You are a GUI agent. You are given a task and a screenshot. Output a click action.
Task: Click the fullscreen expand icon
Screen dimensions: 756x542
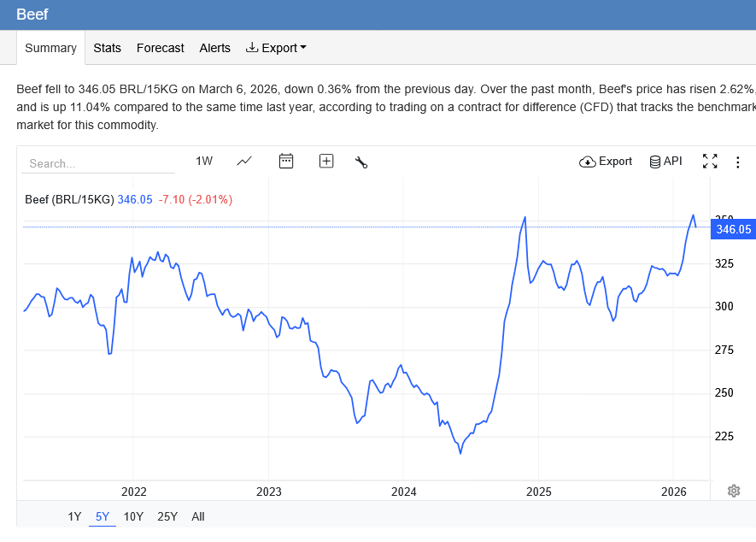710,162
